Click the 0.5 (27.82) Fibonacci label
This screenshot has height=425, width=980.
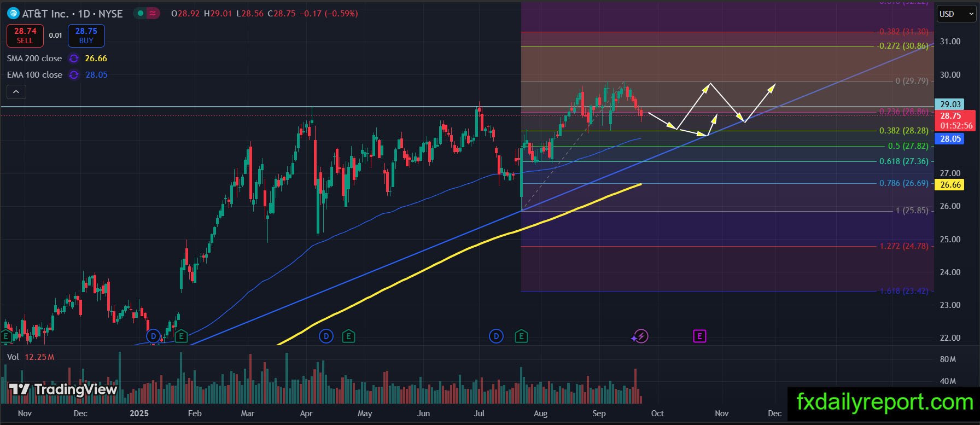908,146
